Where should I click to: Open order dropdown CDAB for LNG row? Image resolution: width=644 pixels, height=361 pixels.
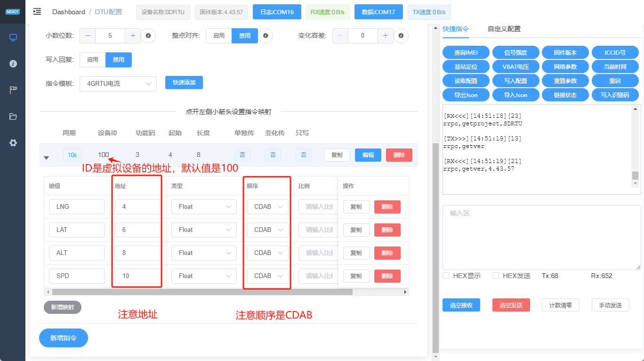coord(267,207)
